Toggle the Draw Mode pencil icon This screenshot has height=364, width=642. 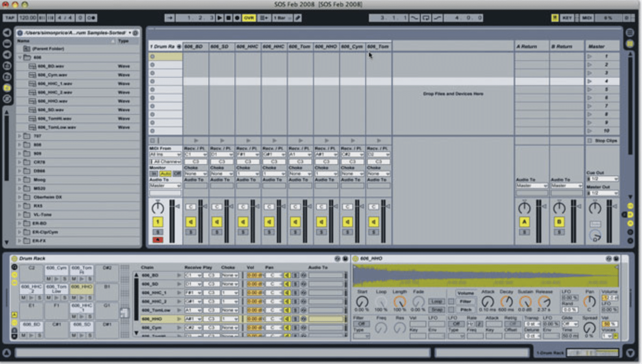[298, 18]
